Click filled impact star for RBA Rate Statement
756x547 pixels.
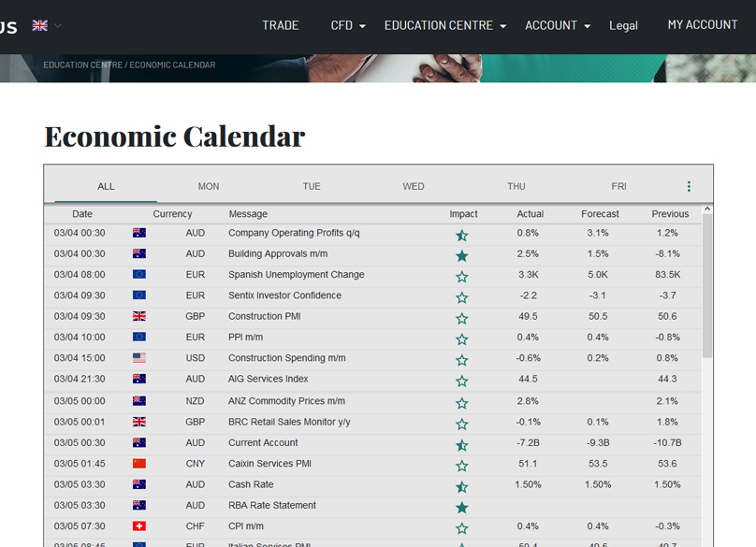pos(462,508)
